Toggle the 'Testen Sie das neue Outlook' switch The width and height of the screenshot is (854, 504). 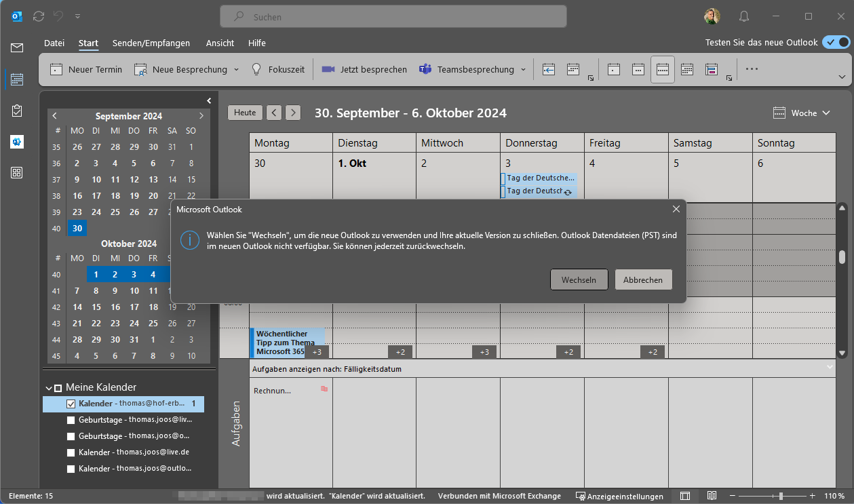pyautogui.click(x=836, y=42)
